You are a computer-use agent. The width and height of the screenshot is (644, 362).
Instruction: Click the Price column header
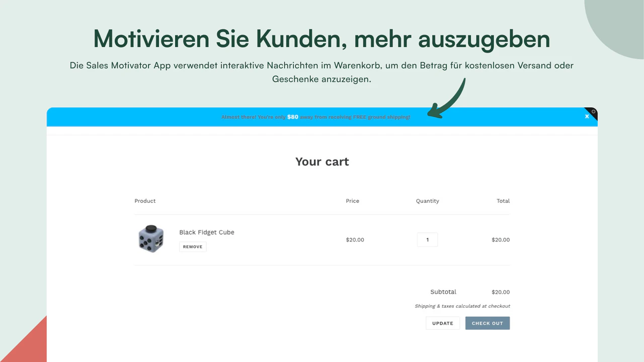coord(353,201)
